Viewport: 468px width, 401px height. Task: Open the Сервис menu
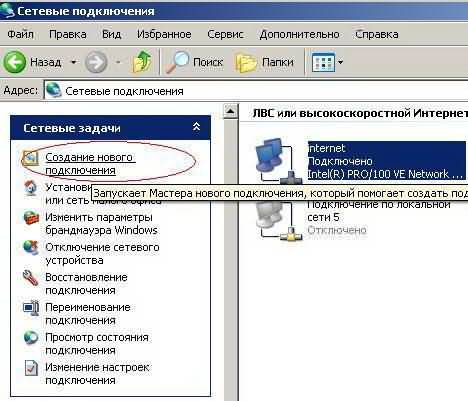click(225, 34)
